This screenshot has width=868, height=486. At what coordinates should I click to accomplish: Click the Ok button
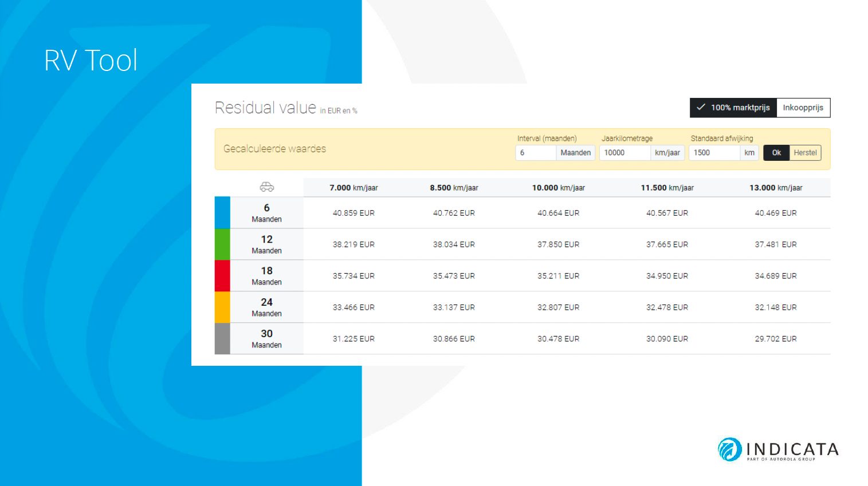pyautogui.click(x=776, y=153)
